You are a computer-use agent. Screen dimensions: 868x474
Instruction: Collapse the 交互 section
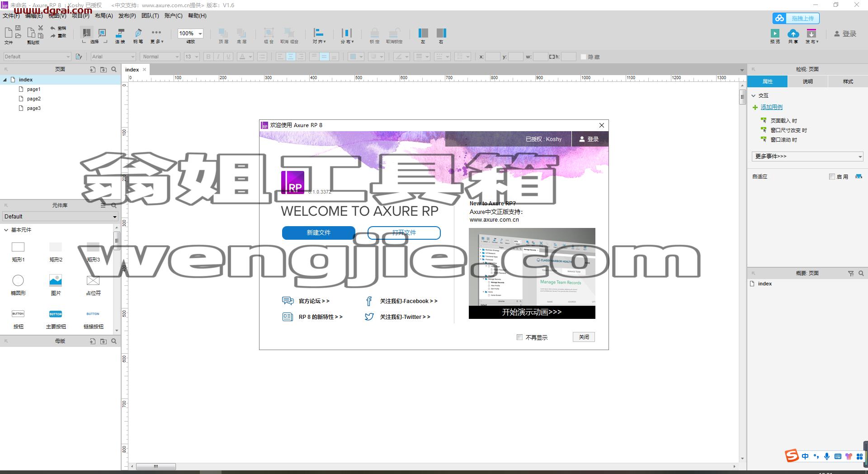(x=754, y=95)
